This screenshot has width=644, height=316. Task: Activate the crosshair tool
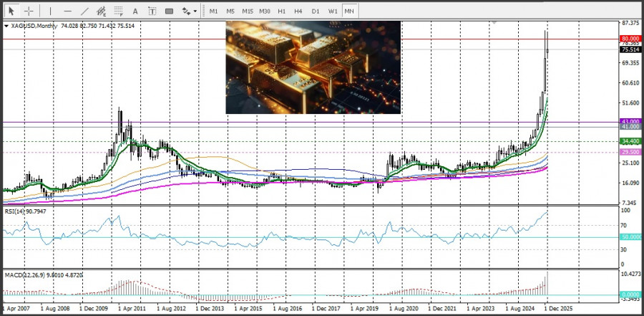pyautogui.click(x=29, y=11)
